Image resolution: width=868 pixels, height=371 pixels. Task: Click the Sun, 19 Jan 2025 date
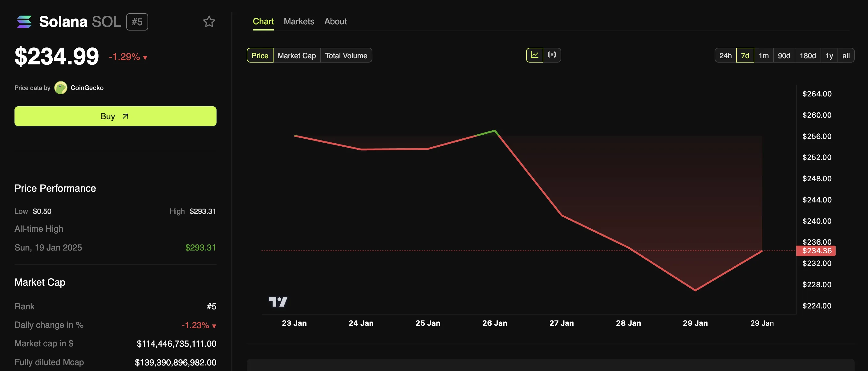(48, 247)
